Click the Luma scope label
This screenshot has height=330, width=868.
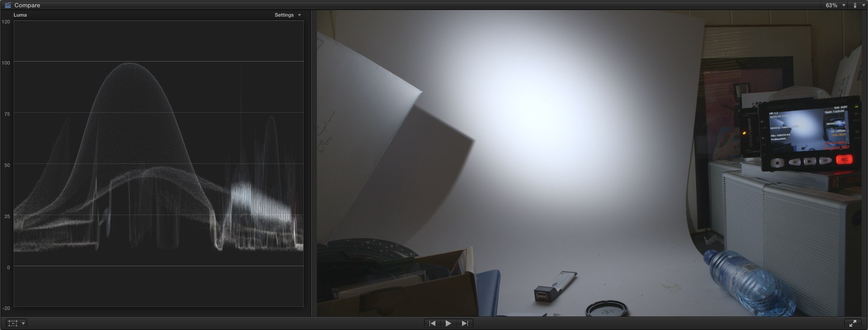[x=20, y=15]
